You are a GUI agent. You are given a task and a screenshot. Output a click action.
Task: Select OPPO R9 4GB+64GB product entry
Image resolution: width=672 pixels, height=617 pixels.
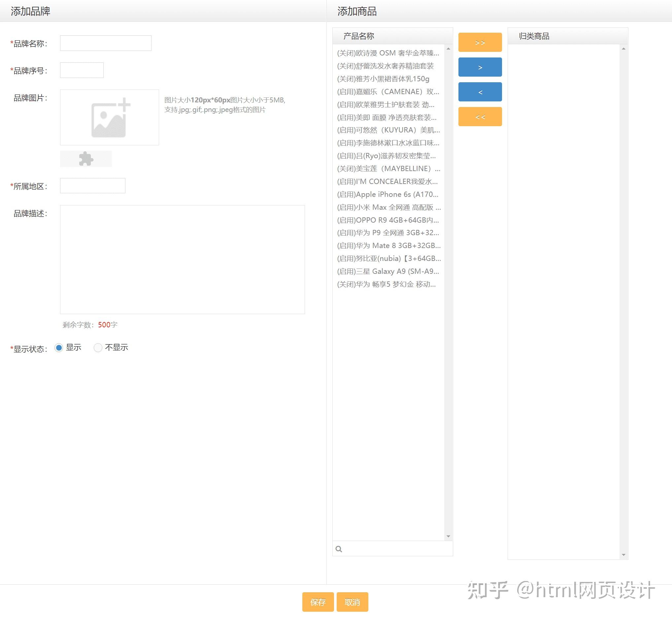click(387, 220)
